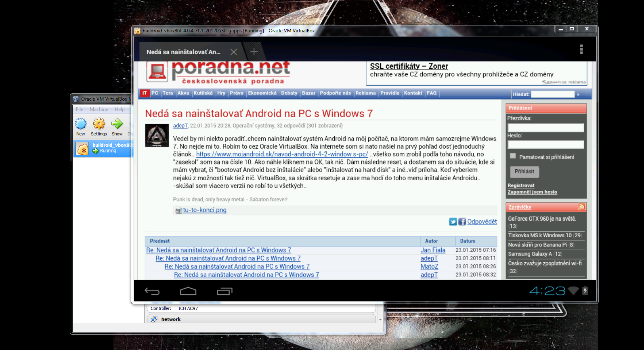This screenshot has height=350, width=644.
Task: Open 'Tiskovka MS k Windows 10' news
Action: pos(540,235)
